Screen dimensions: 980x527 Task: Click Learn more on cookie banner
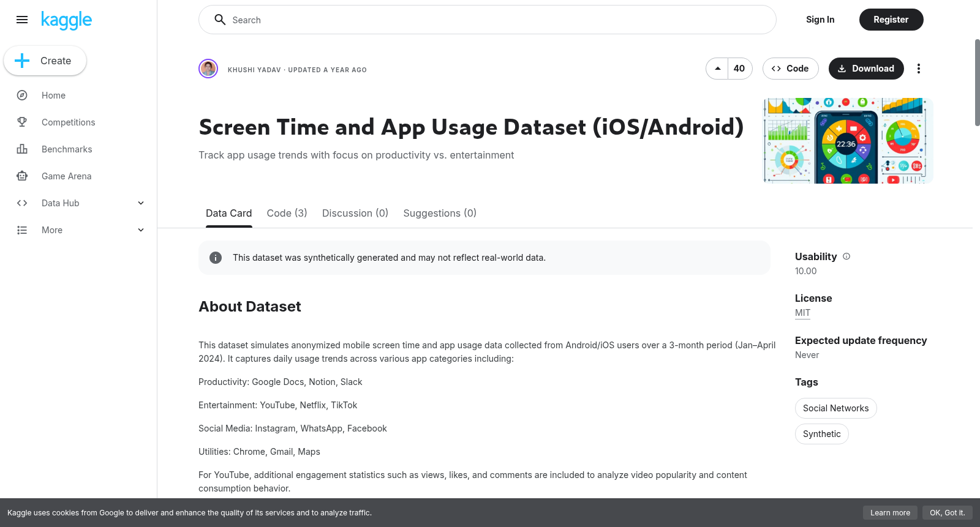890,513
